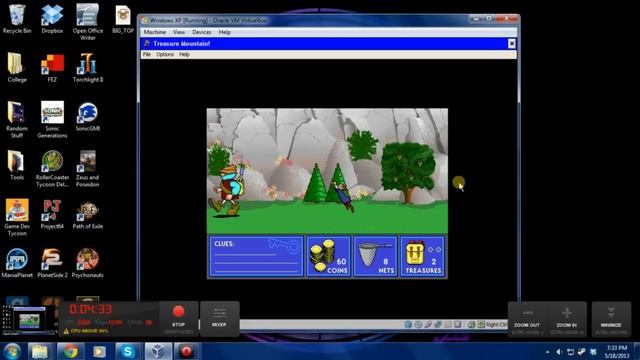The width and height of the screenshot is (640, 360).
Task: Open the media player taskbar icon
Action: click(99, 351)
